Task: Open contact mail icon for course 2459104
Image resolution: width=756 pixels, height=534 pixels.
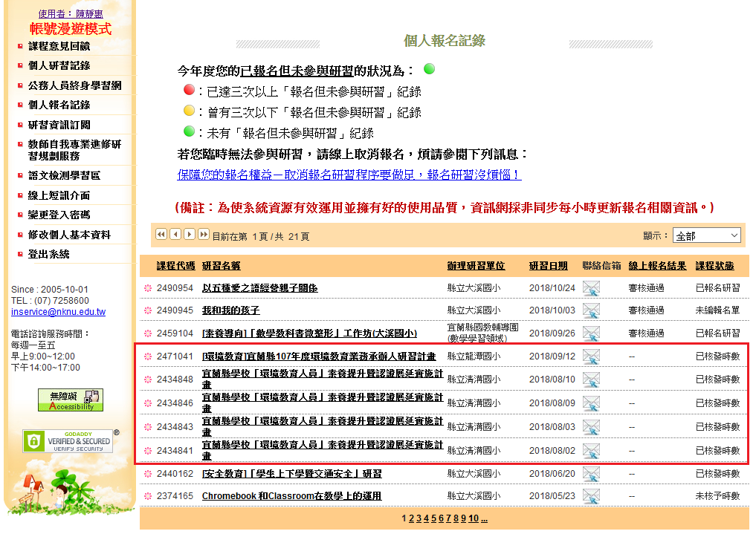Action: (591, 333)
